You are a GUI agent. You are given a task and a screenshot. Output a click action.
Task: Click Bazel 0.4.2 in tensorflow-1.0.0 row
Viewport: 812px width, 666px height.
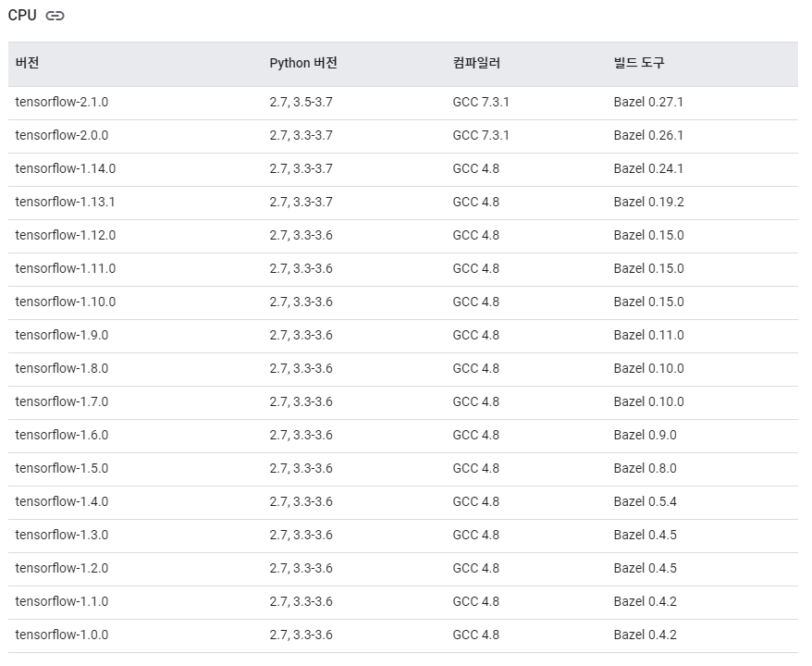point(646,635)
